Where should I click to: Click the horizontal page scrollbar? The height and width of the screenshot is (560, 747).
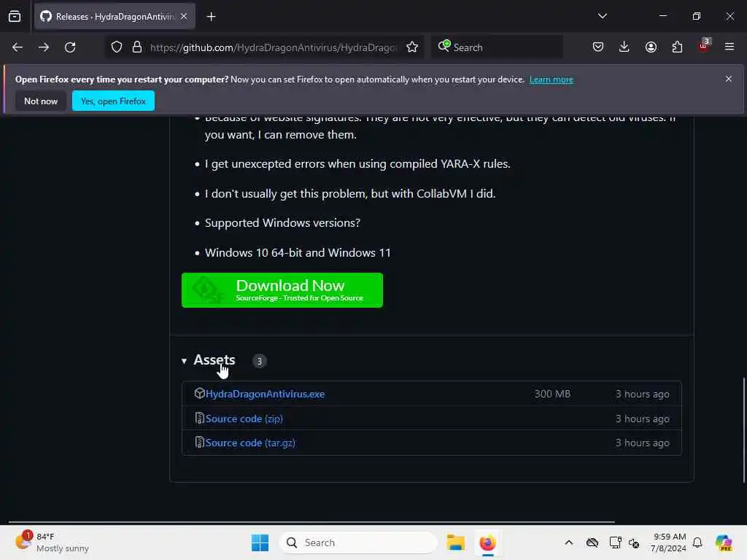311,522
